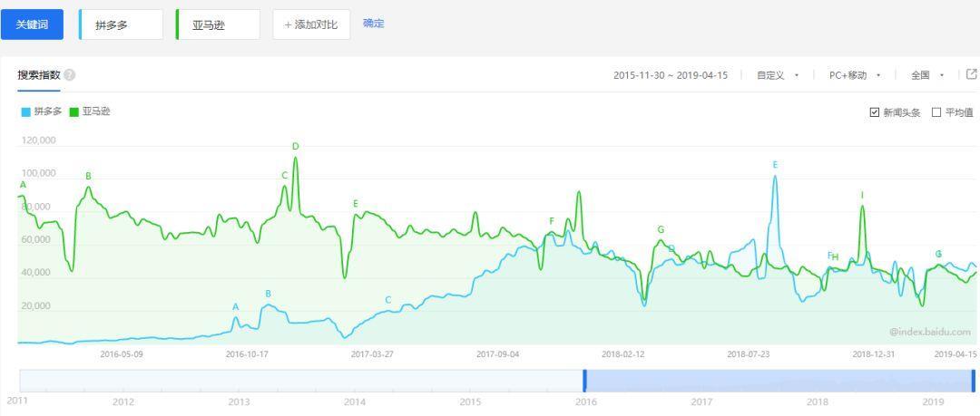Click the left handle of timeline range slider
The image size is (980, 416).
[585, 380]
